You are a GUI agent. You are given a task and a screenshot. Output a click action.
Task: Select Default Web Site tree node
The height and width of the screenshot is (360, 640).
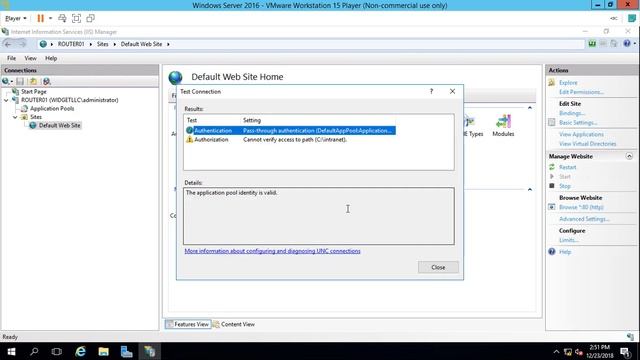pyautogui.click(x=60, y=125)
